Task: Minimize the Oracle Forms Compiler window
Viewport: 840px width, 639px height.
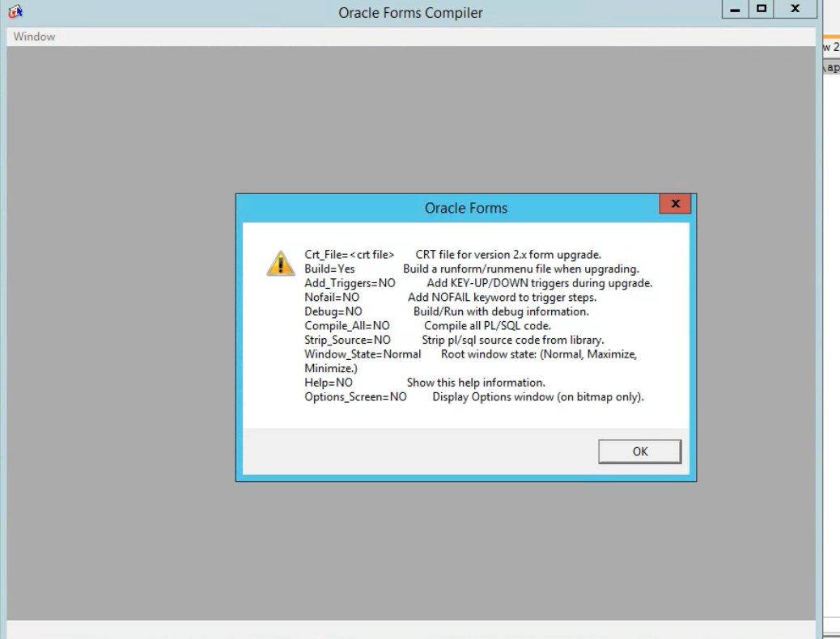Action: pyautogui.click(x=735, y=11)
